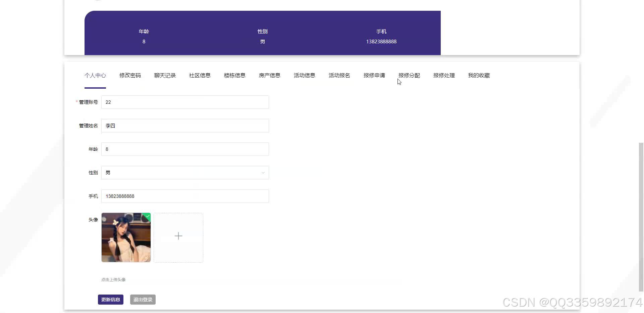Click the 性别 label in purple banner
The height and width of the screenshot is (313, 644).
pos(263,32)
